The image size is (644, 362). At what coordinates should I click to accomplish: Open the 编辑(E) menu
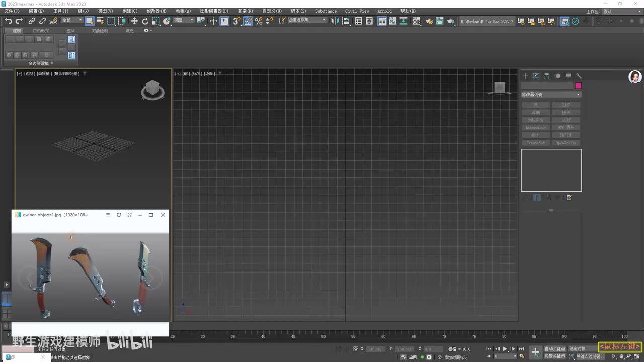(x=36, y=11)
